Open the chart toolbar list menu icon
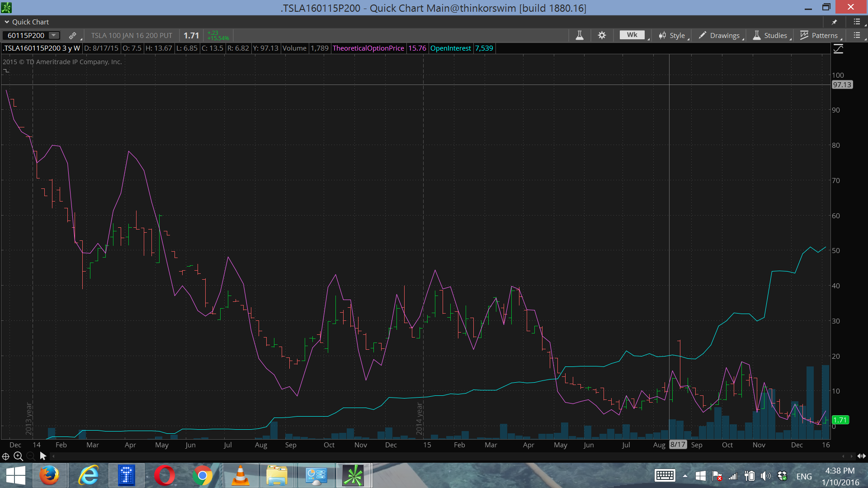Image resolution: width=868 pixels, height=488 pixels. click(x=857, y=35)
